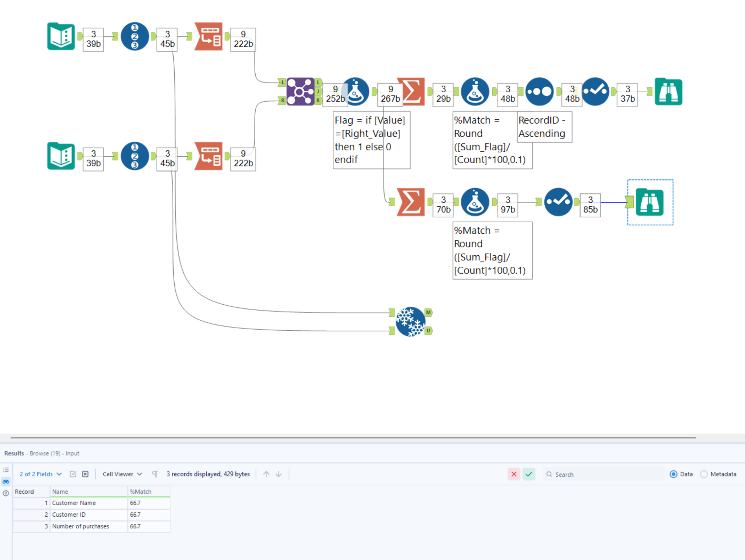Click the lower Summarize sigma tool
745x560 pixels.
point(411,202)
